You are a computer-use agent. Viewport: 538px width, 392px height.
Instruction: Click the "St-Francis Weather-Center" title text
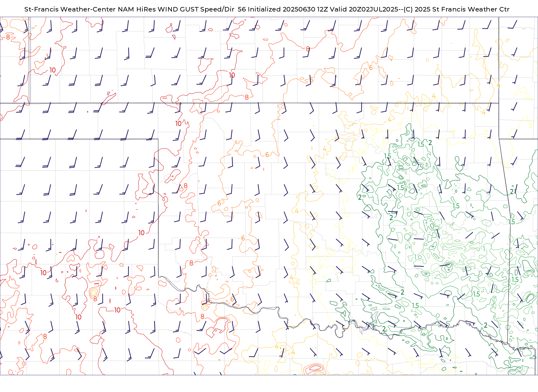tap(70, 9)
